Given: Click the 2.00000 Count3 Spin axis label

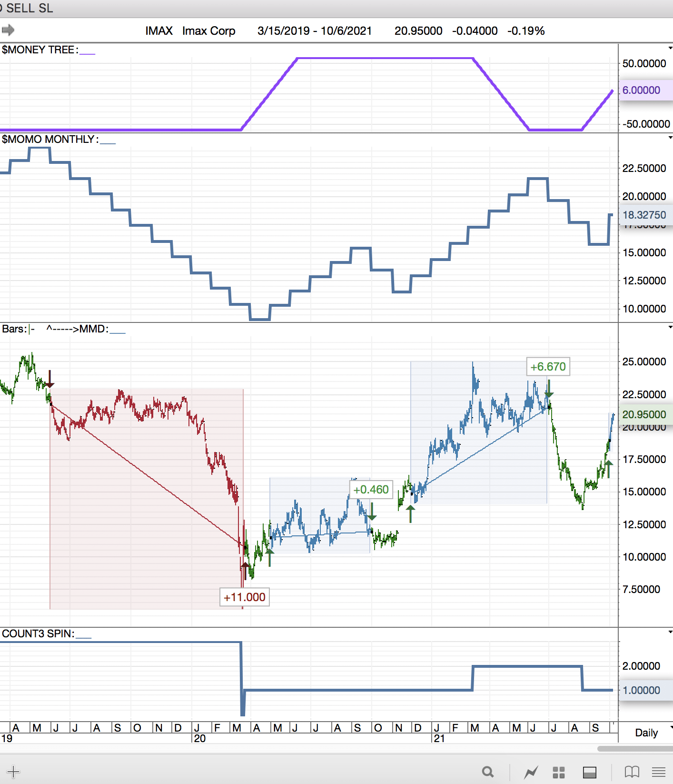Looking at the screenshot, I should click(x=642, y=666).
